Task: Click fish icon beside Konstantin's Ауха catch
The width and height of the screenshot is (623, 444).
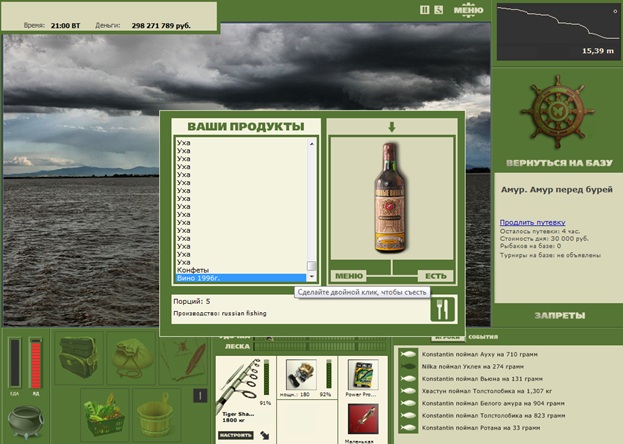Action: coord(408,354)
